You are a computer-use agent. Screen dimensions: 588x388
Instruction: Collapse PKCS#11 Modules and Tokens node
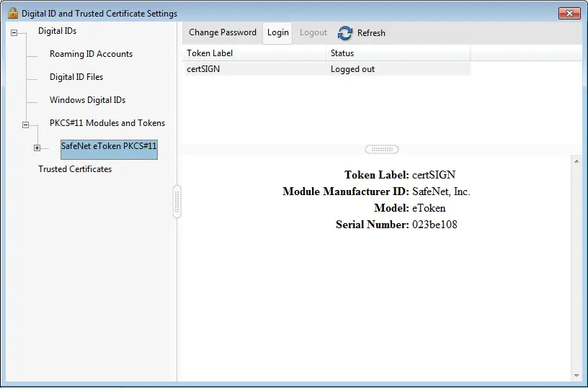[x=25, y=125]
